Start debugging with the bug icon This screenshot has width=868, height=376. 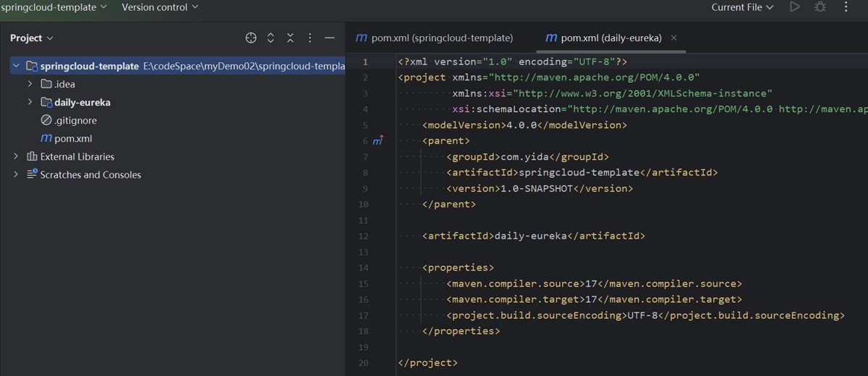(x=820, y=7)
